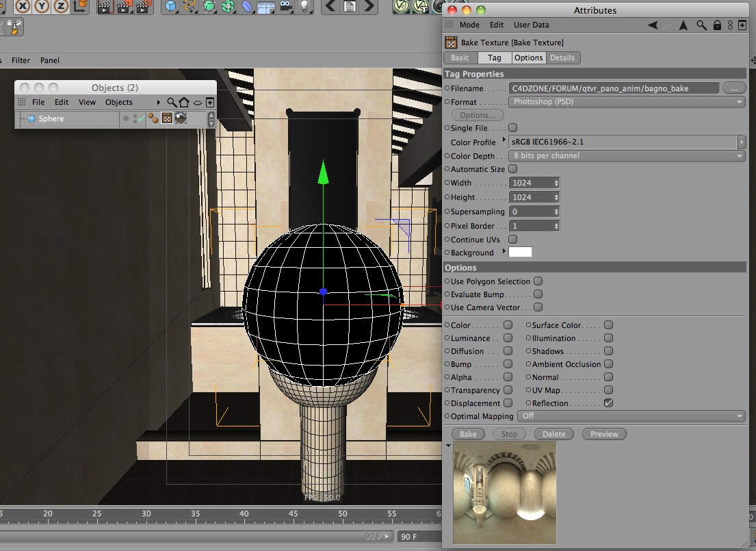
Task: Open the Format dropdown showing Photoshop (PSD)
Action: click(x=627, y=102)
